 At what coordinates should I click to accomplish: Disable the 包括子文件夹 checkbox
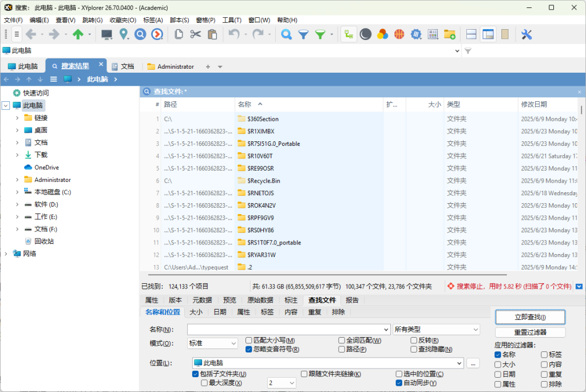(196, 374)
